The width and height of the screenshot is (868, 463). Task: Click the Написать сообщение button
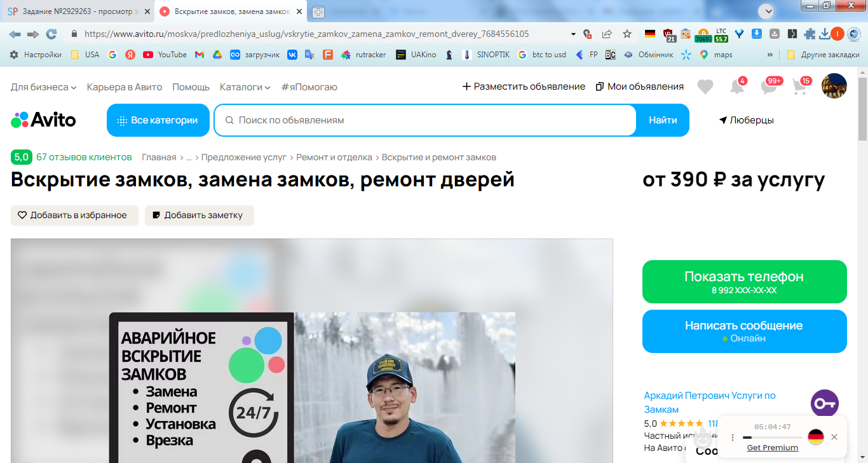pos(744,331)
